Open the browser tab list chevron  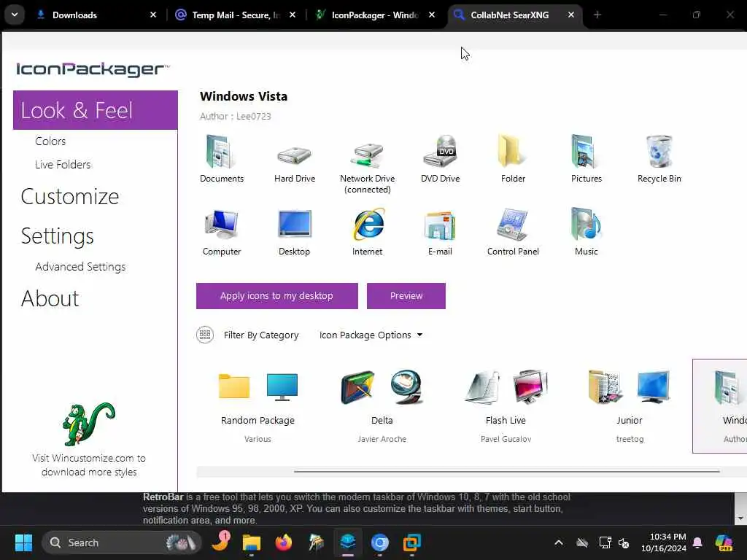pos(15,15)
